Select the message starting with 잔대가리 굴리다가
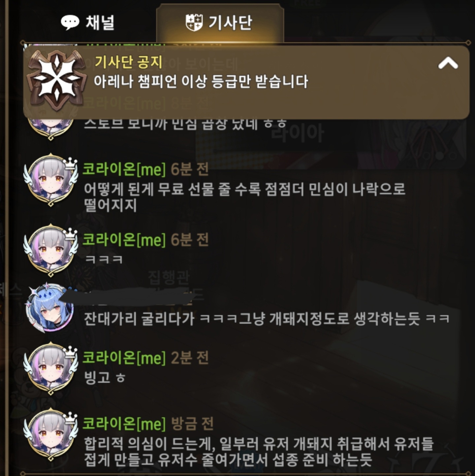475x476 pixels. point(267,318)
